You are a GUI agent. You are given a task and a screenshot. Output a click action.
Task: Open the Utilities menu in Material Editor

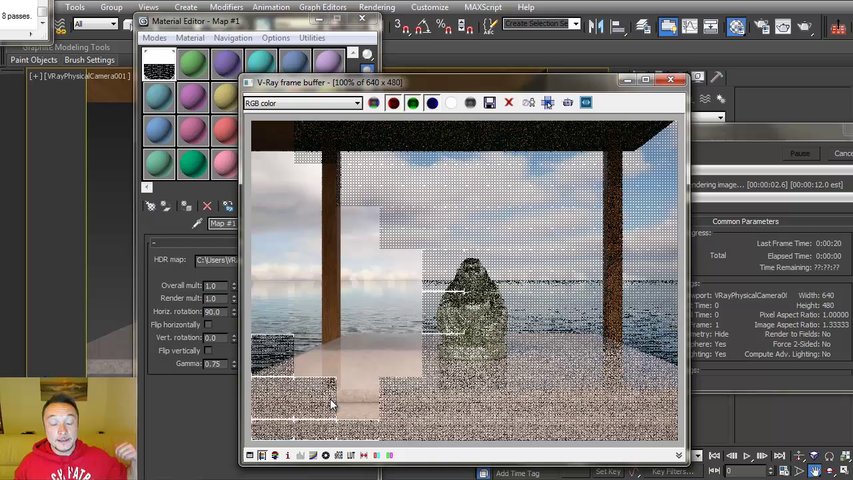(x=312, y=38)
